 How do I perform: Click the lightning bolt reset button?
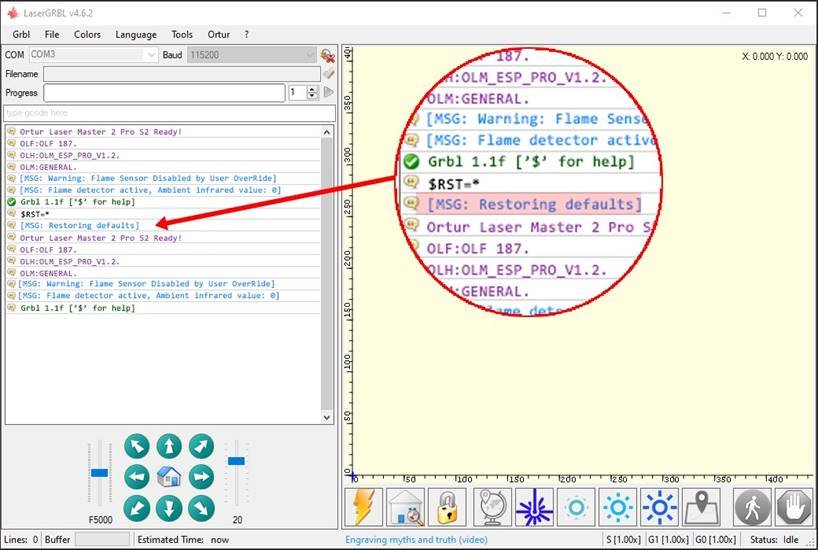click(x=364, y=507)
